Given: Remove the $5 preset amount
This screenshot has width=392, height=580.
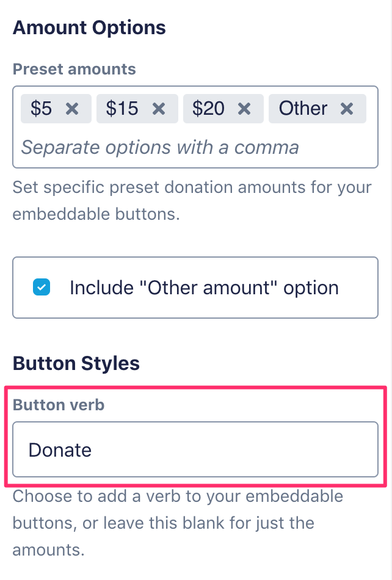Looking at the screenshot, I should coord(72,109).
